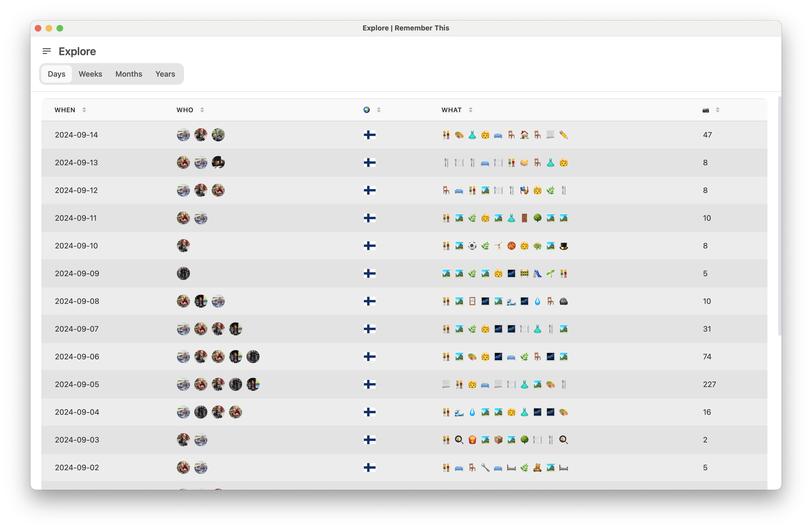Click the globe icon column header

[x=366, y=110]
